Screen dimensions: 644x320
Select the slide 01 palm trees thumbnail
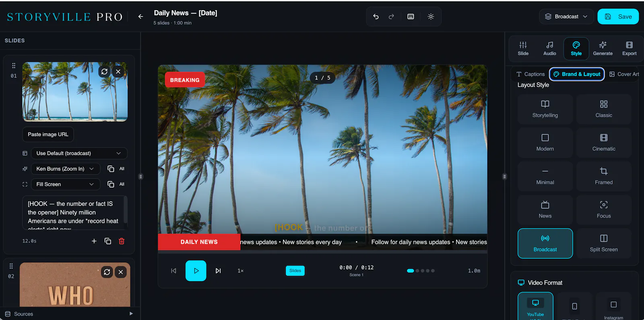point(75,91)
